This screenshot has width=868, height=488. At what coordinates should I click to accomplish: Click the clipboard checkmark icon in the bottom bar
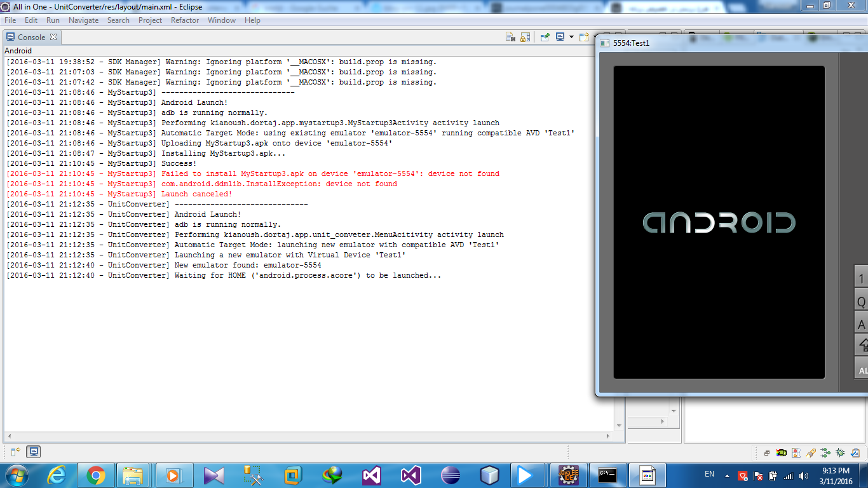pyautogui.click(x=855, y=453)
